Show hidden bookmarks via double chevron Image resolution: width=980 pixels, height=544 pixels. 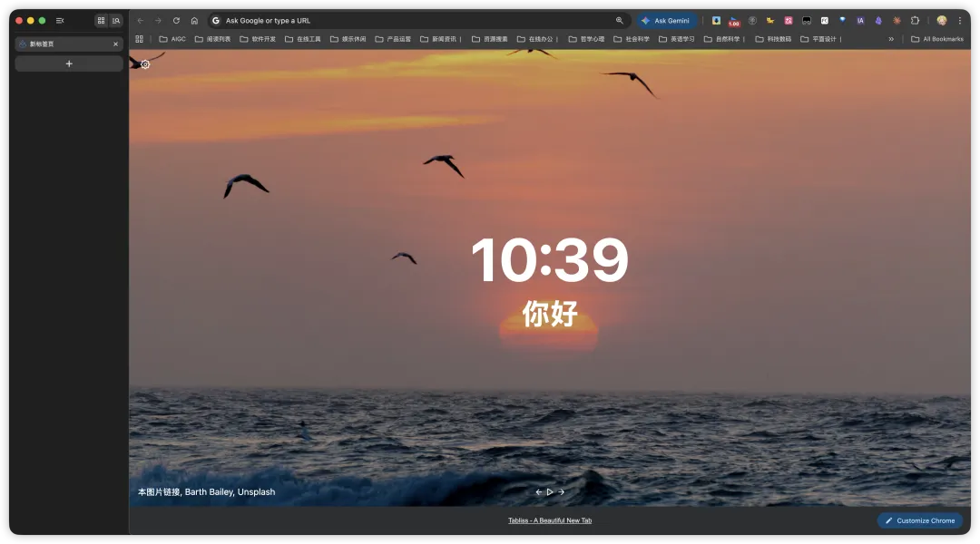[891, 39]
